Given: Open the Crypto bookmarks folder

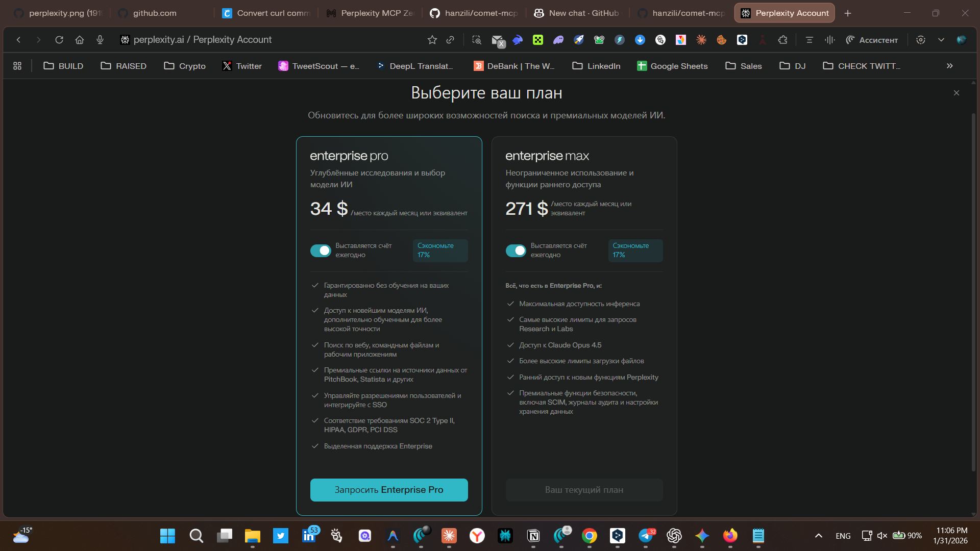Looking at the screenshot, I should coord(185,66).
